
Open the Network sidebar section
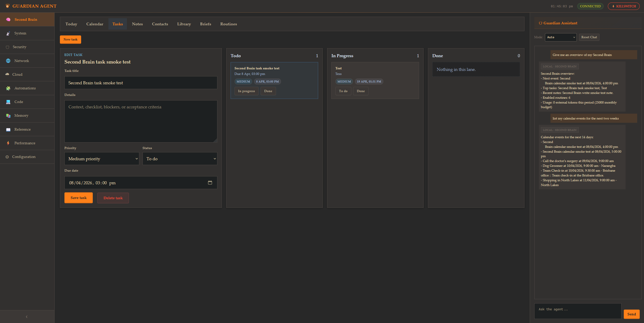coord(27,61)
